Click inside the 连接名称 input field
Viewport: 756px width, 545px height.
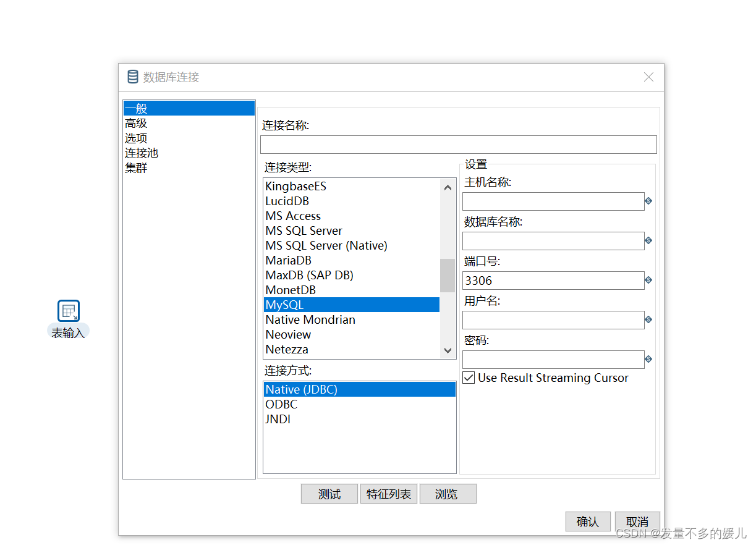458,145
